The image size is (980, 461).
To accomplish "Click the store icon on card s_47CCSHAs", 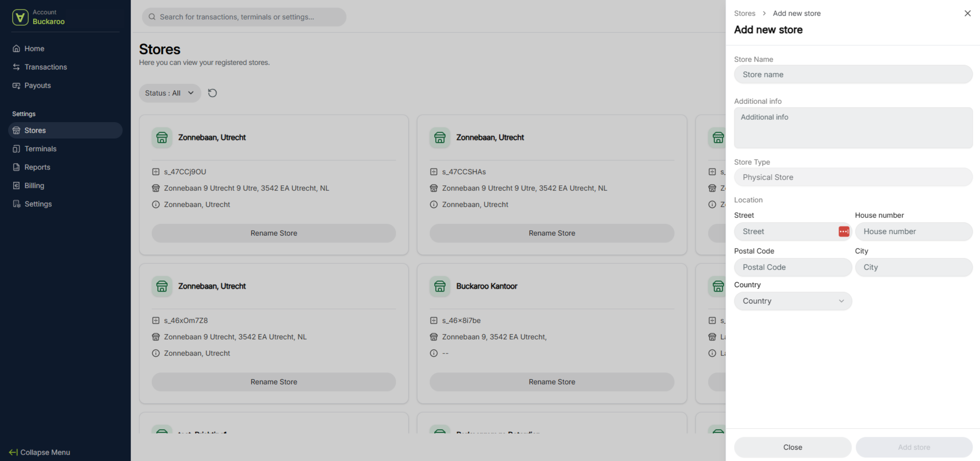I will click(440, 137).
